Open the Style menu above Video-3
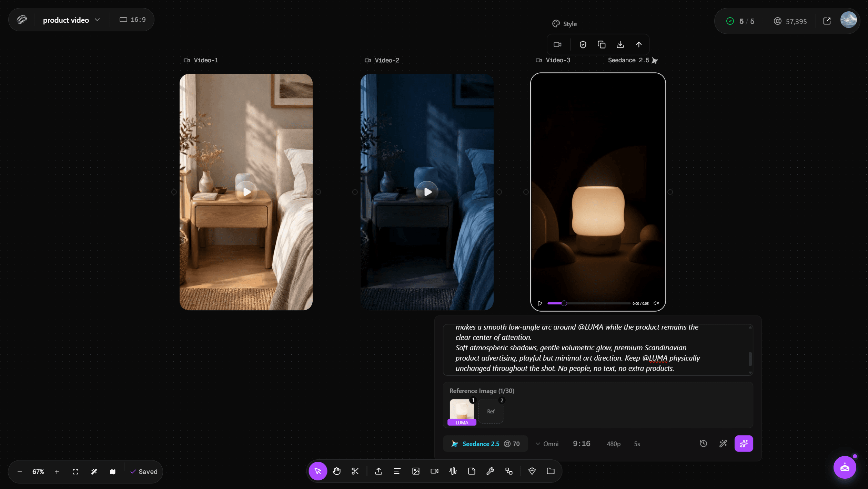 pos(564,24)
